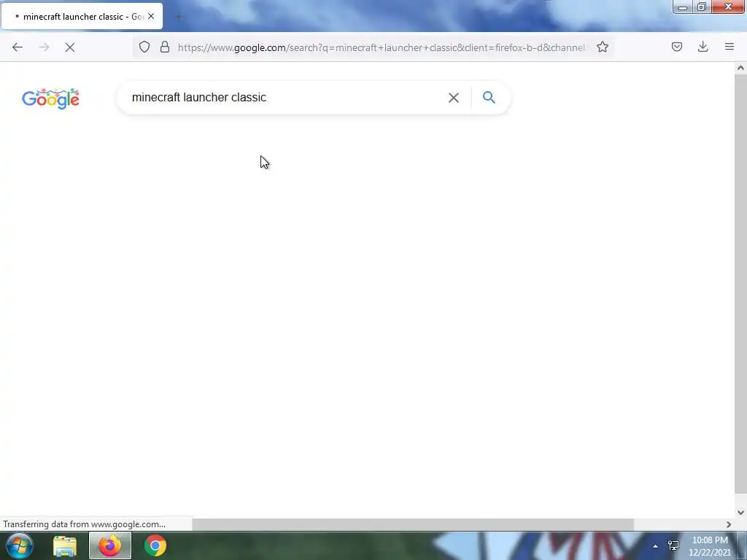Close the Firefox window

[x=729, y=7]
